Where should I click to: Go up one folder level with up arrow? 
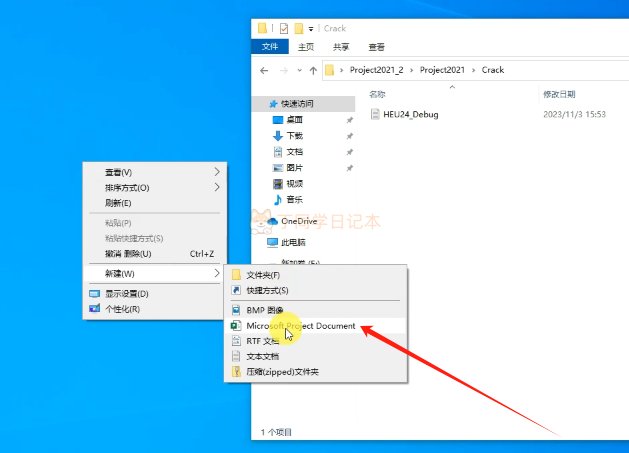coord(313,71)
